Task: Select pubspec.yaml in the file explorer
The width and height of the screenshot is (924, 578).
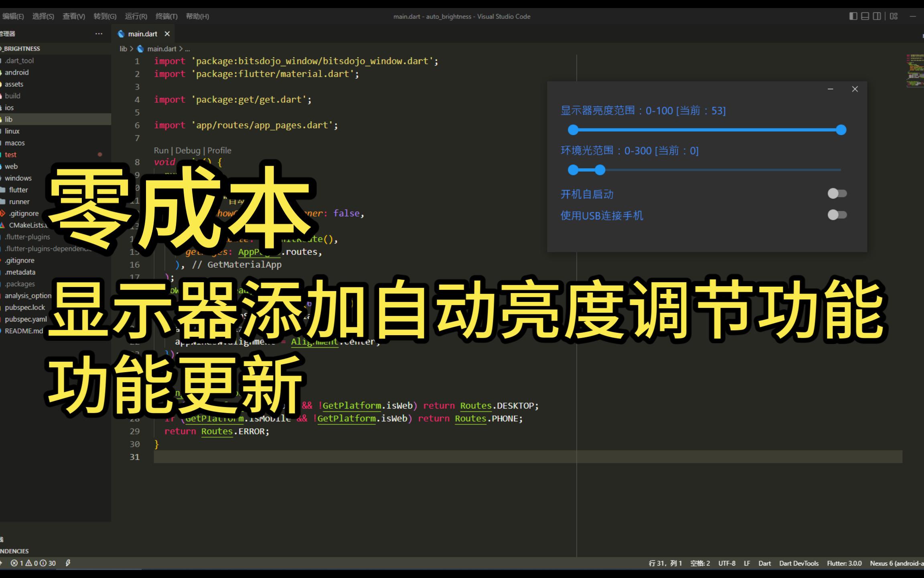Action: (x=25, y=319)
